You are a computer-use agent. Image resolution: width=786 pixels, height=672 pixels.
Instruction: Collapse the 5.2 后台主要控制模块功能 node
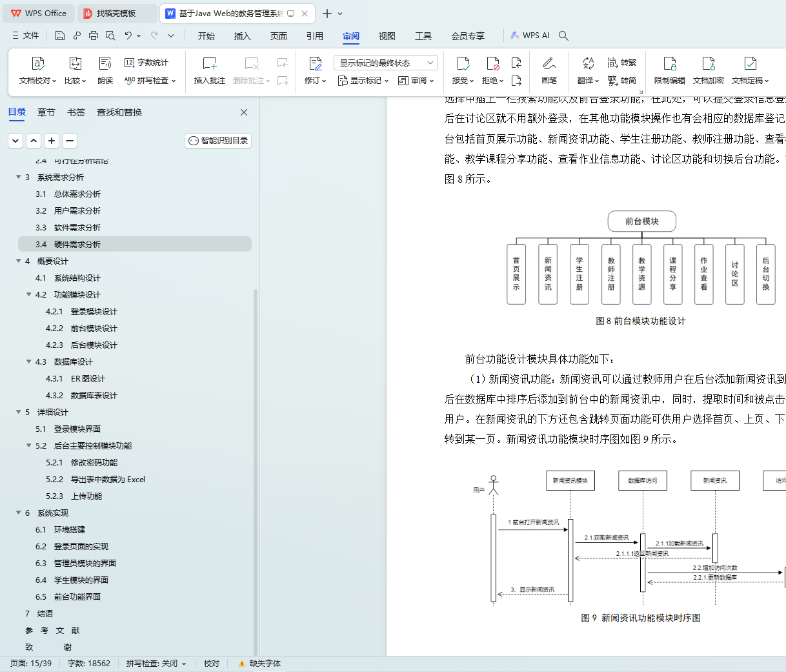29,445
